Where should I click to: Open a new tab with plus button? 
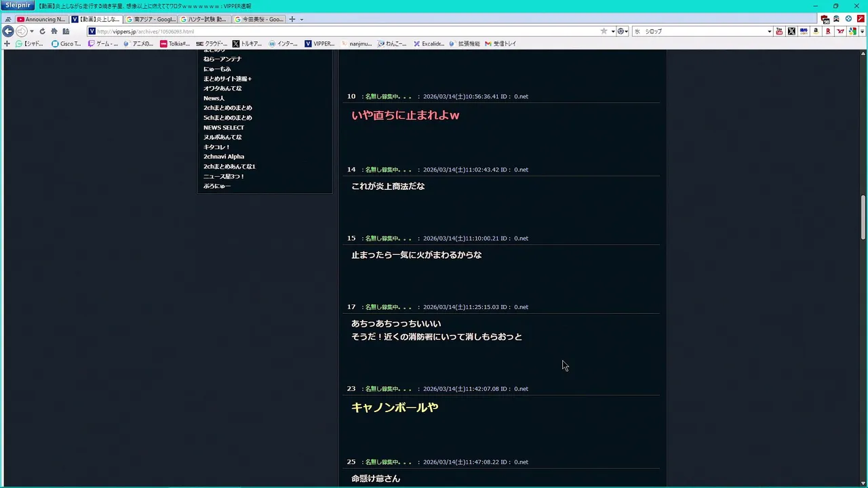tap(292, 19)
